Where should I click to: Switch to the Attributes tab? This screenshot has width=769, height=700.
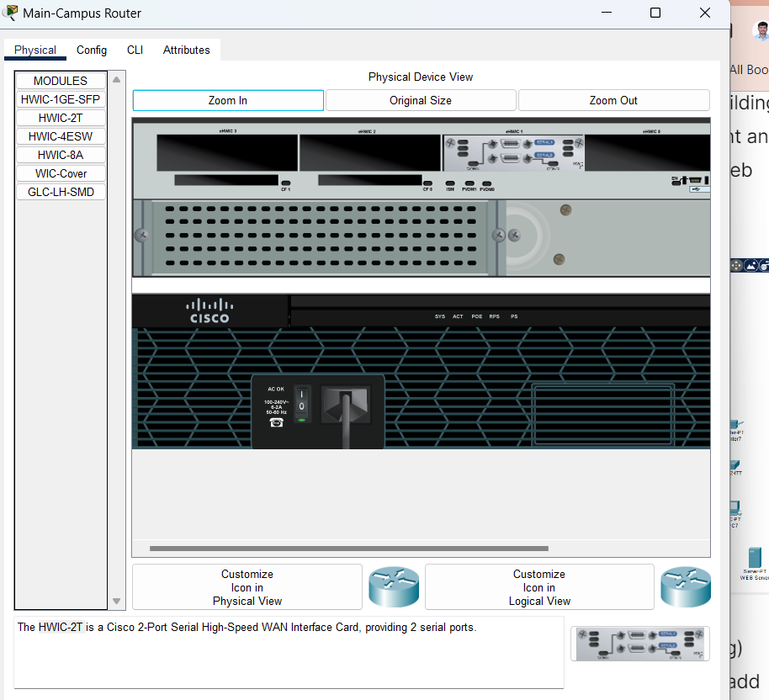tap(187, 50)
